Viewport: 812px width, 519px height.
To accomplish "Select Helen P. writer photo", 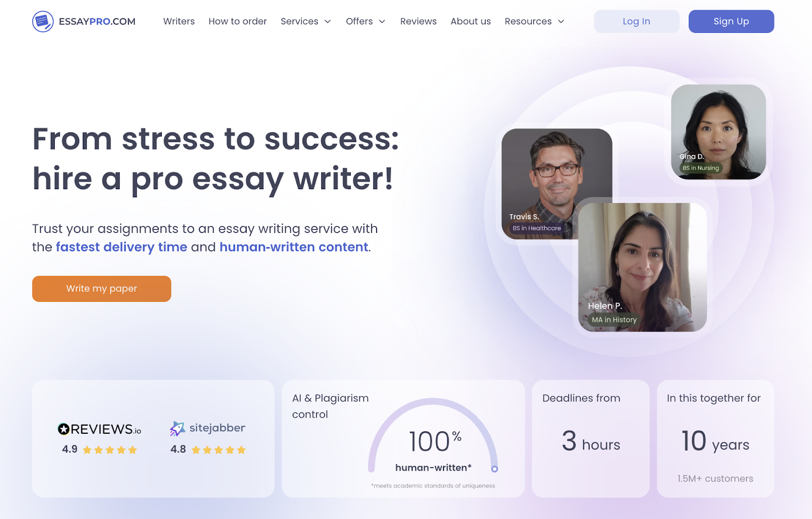I will click(x=642, y=267).
